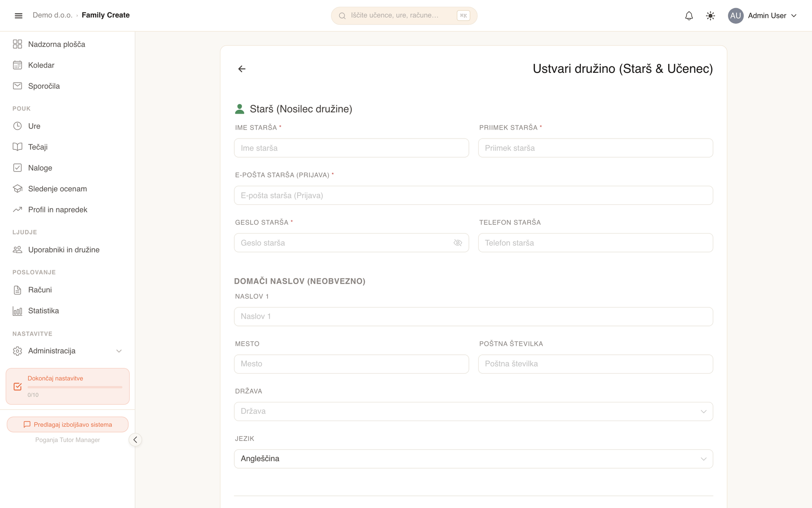Click the E-pošta starša input field
Viewport: 812px width, 508px height.
tap(473, 195)
